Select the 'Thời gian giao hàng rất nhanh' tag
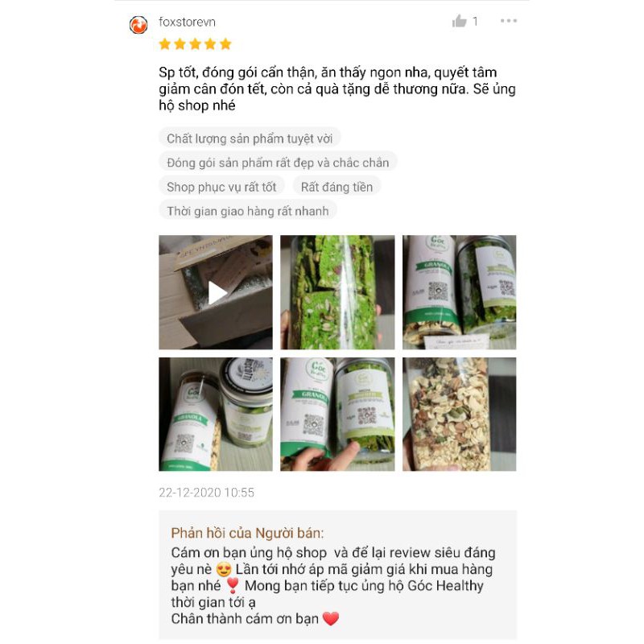 coord(248,211)
